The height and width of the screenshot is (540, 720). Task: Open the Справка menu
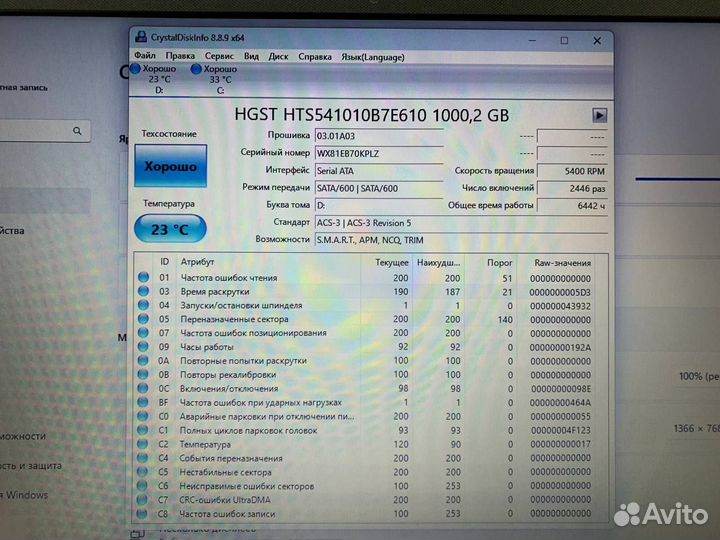point(315,57)
